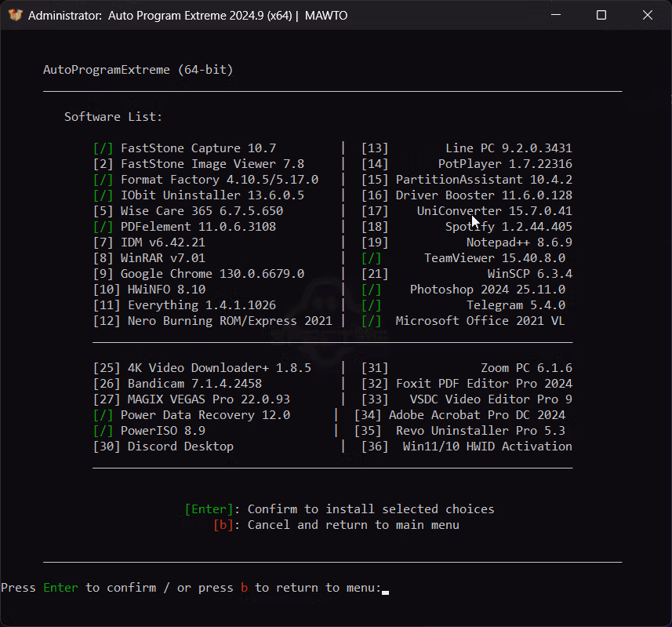Click the UniConverter 15.7.0.41 entry
The image size is (672, 627).
click(467, 211)
